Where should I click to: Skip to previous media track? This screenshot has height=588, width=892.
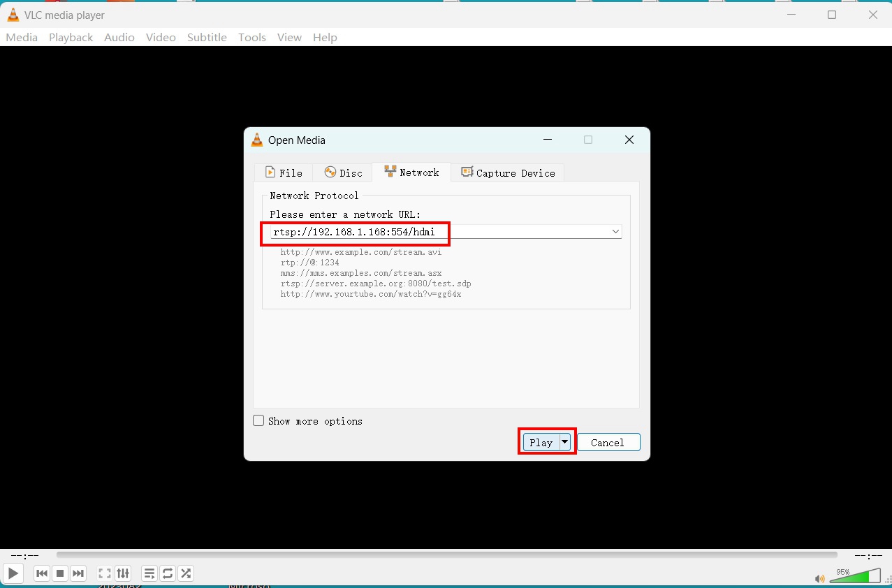(x=42, y=573)
